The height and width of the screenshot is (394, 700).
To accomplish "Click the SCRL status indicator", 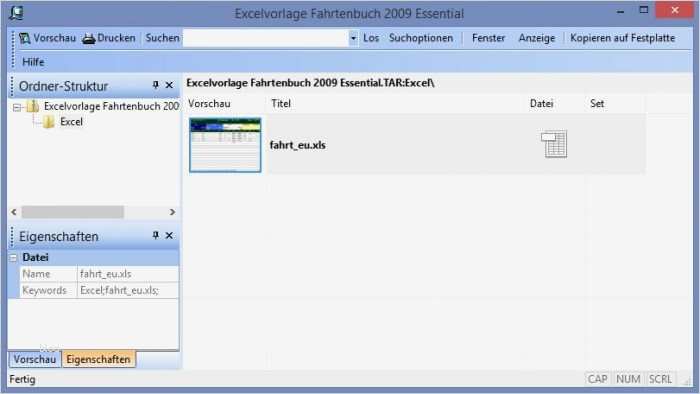I will click(x=660, y=379).
